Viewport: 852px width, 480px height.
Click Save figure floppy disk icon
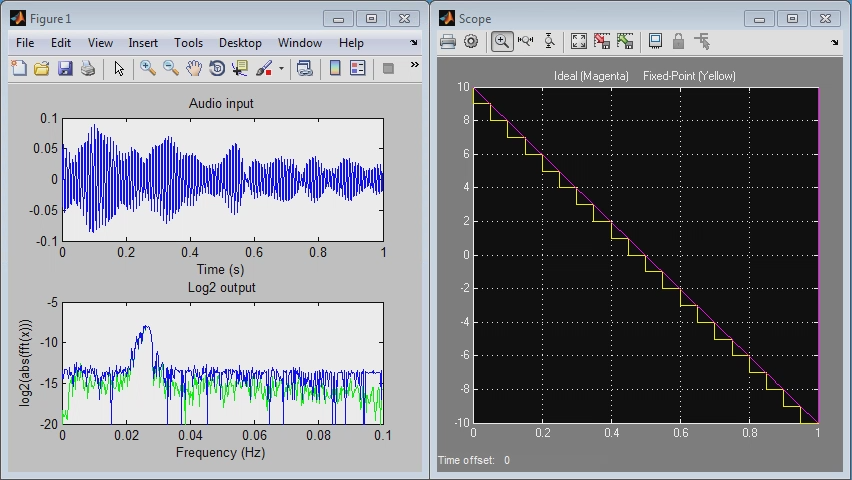pyautogui.click(x=65, y=68)
